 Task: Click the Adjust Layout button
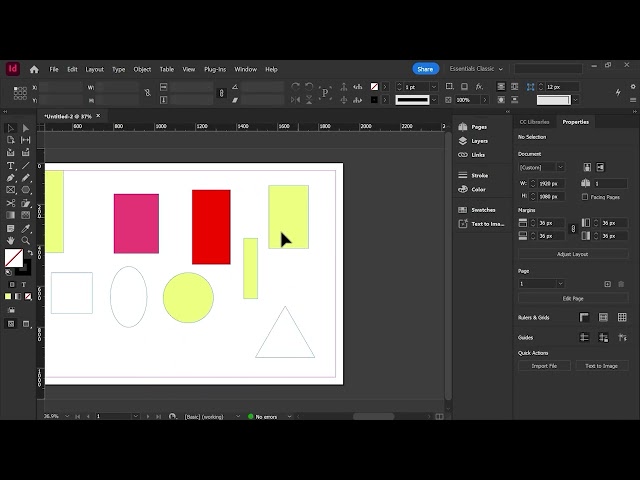tap(573, 254)
